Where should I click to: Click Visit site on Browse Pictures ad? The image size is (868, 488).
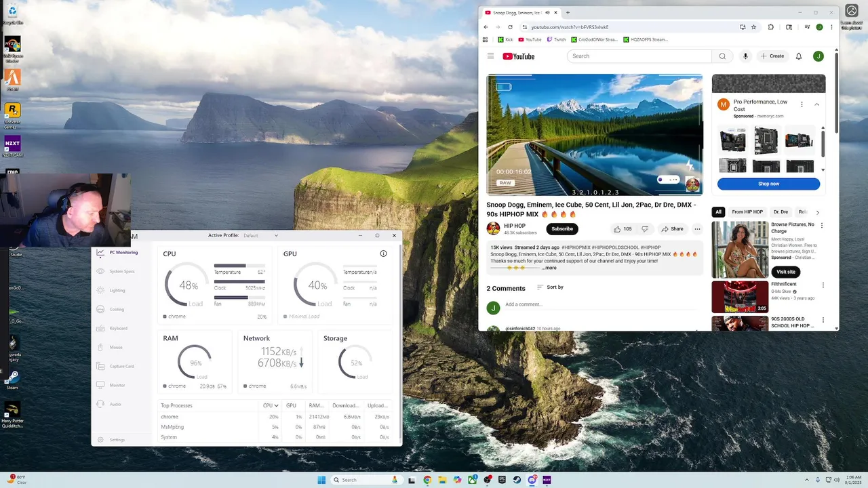point(785,272)
